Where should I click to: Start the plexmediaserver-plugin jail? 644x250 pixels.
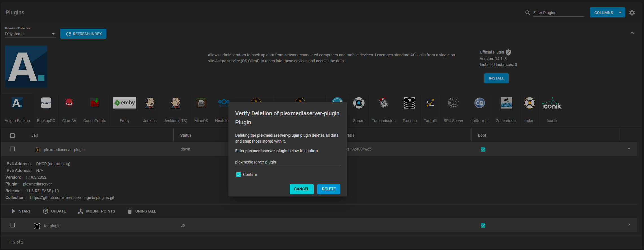pos(21,211)
